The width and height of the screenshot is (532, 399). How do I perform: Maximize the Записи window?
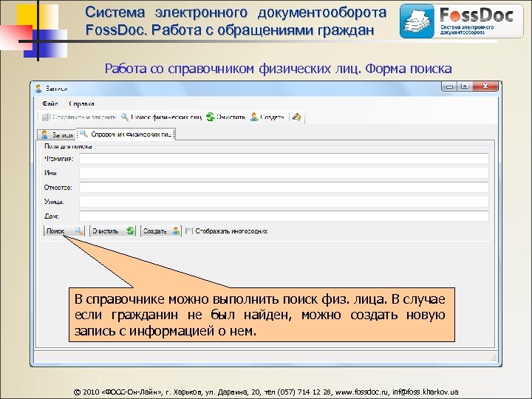pyautogui.click(x=464, y=86)
